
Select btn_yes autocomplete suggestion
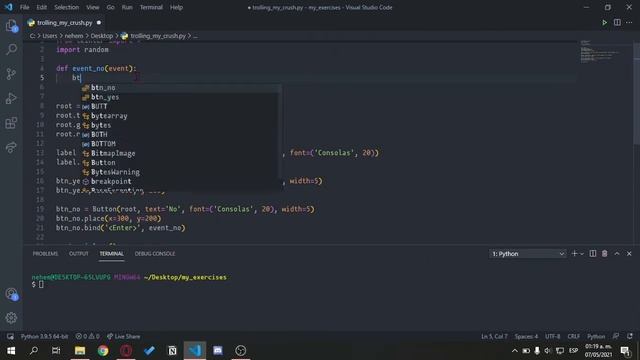click(181, 97)
